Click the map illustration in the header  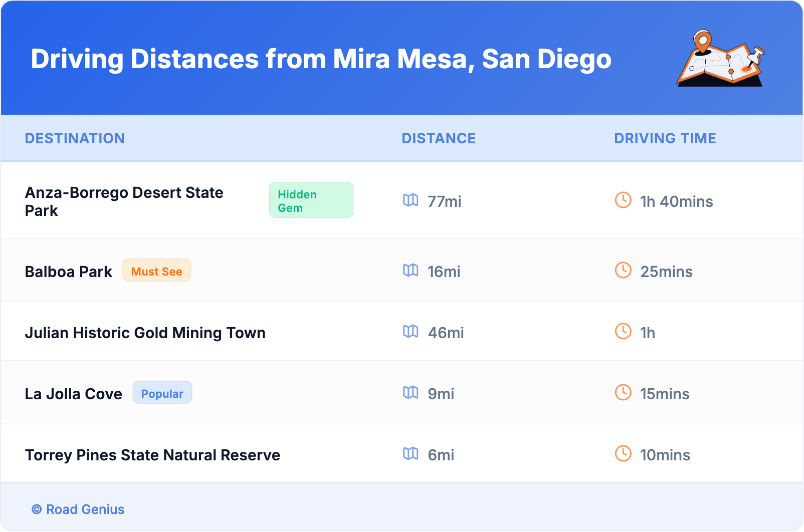720,59
